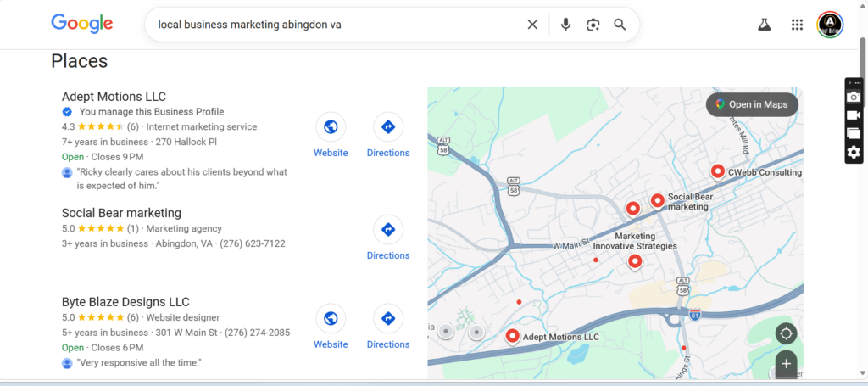The height and width of the screenshot is (386, 868).
Task: Click Website label under Adept Motions
Action: (x=331, y=153)
